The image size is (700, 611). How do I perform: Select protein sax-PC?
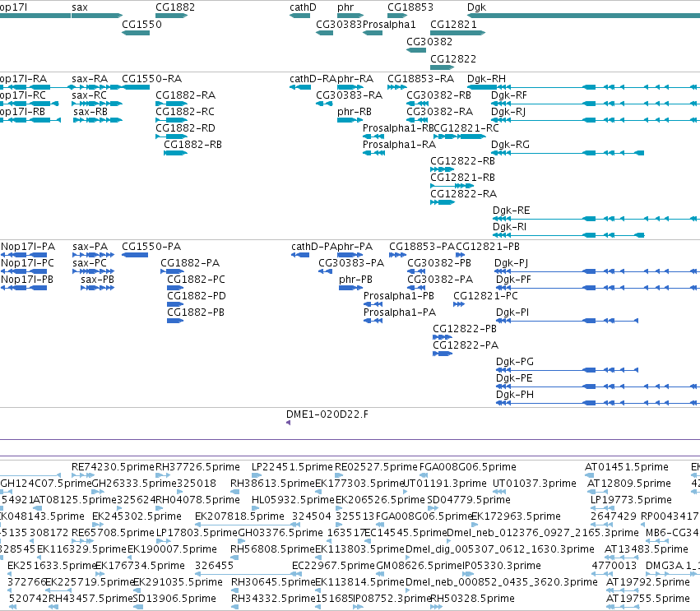pos(90,263)
